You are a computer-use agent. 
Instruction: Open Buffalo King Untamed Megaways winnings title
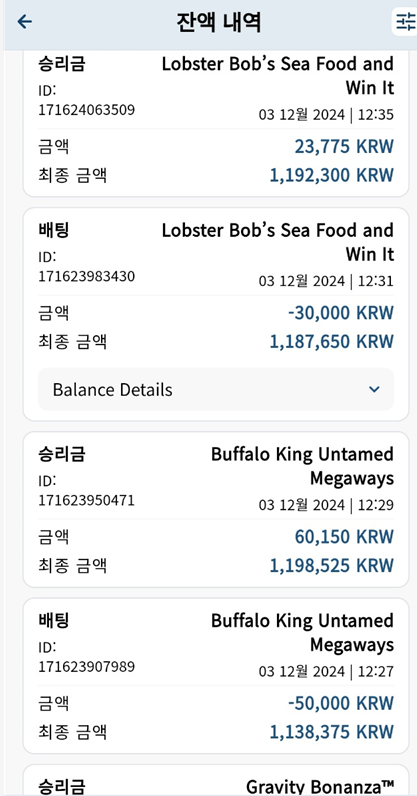click(302, 466)
